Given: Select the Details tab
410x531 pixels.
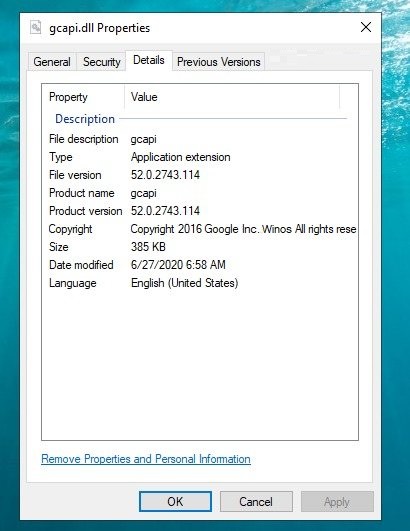Looking at the screenshot, I should 149,60.
